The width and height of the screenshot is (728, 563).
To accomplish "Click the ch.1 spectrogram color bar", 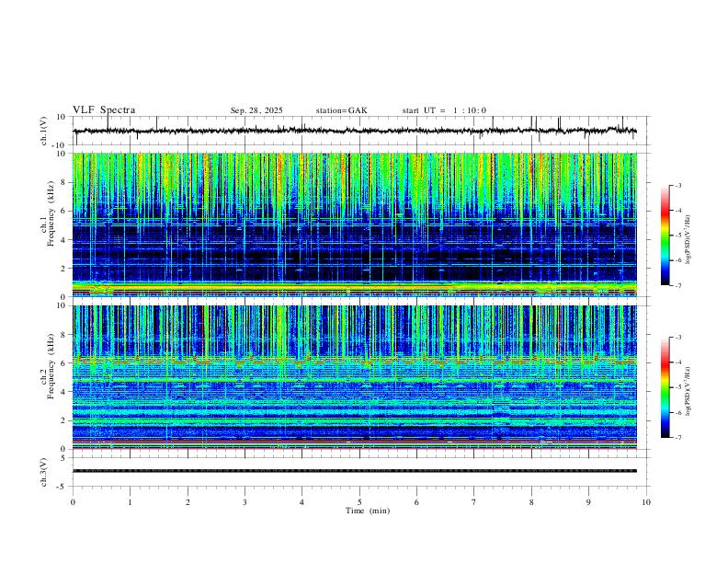I will pyautogui.click(x=665, y=236).
